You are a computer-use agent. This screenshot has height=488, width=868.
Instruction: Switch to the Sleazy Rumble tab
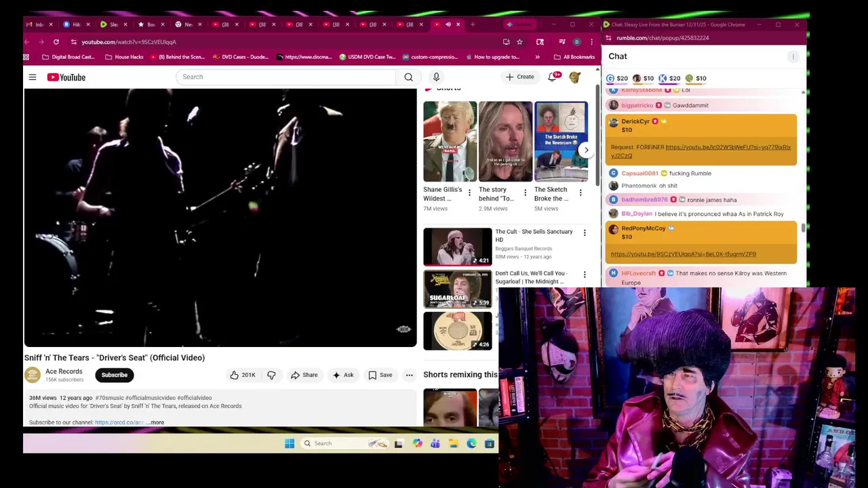pos(113,24)
